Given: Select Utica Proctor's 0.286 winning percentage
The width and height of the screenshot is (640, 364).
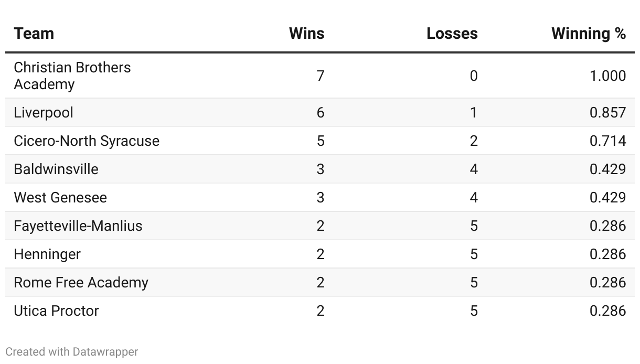Looking at the screenshot, I should point(607,311).
